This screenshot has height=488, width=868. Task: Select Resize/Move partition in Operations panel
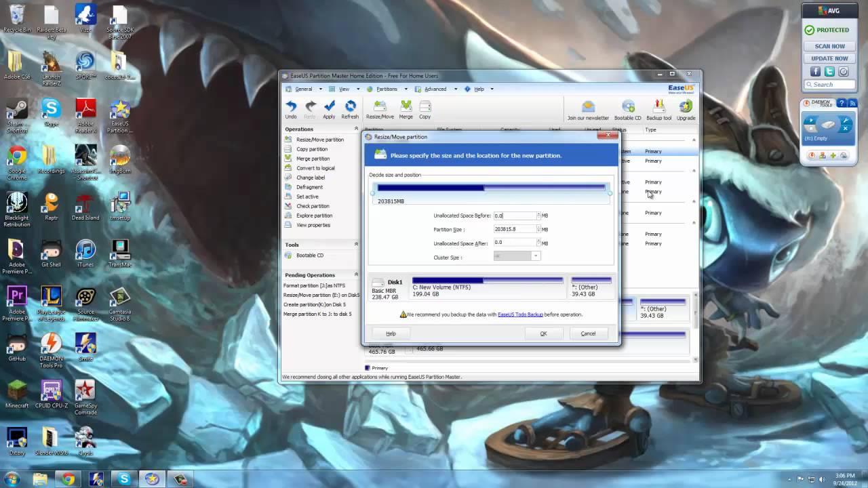pyautogui.click(x=320, y=140)
